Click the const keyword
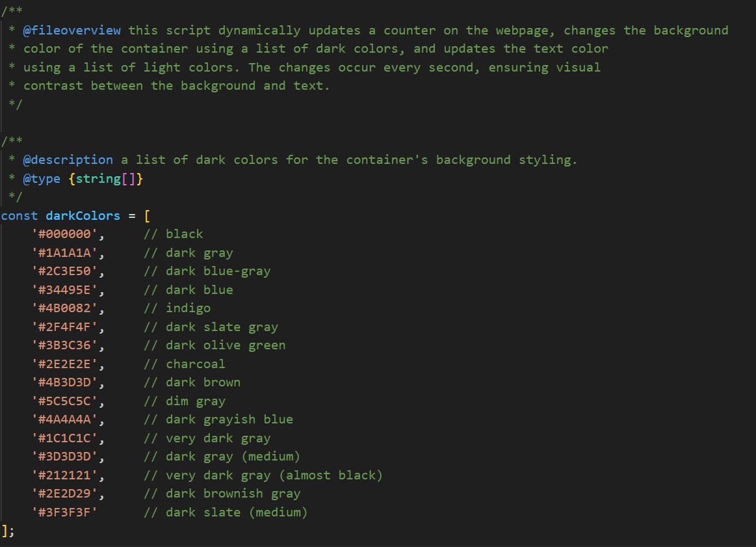 point(20,215)
